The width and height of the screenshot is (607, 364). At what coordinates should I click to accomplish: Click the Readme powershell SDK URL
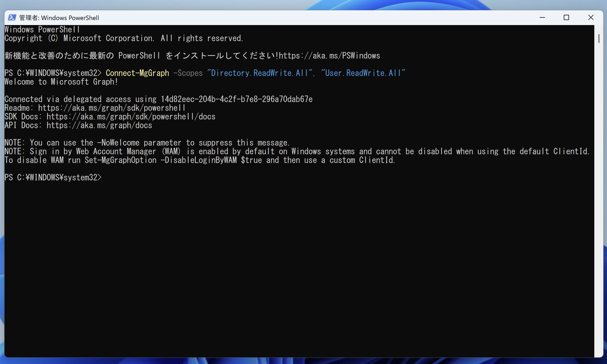coord(112,108)
